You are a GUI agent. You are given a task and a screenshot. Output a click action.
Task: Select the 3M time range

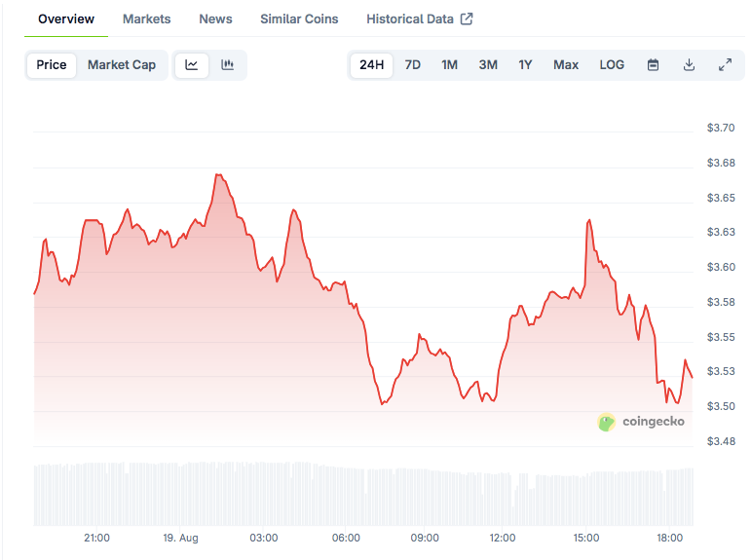488,65
